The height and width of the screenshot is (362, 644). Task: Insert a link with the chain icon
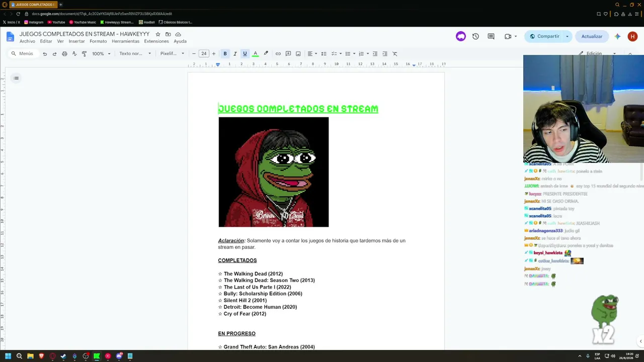click(x=278, y=54)
